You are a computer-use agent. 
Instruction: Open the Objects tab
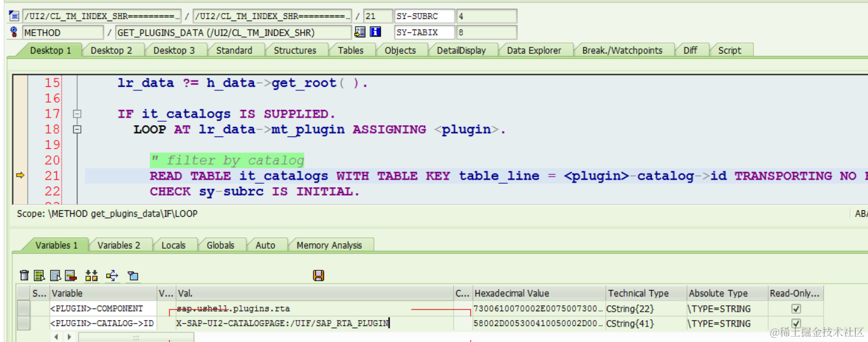400,50
